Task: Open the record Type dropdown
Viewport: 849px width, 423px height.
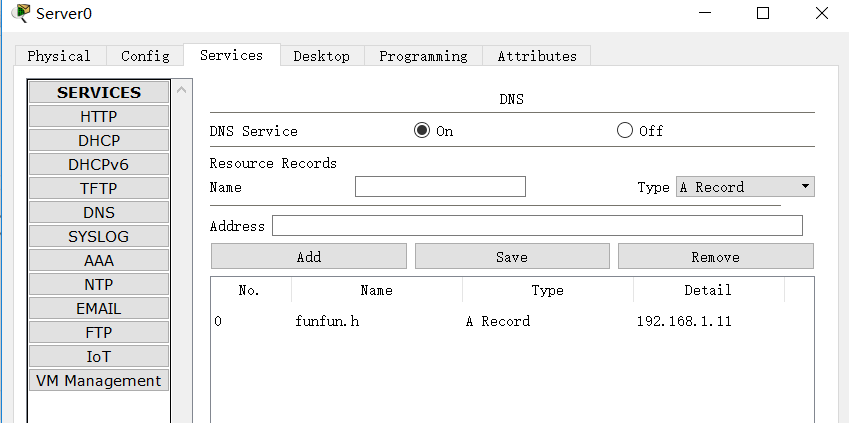Action: click(745, 187)
